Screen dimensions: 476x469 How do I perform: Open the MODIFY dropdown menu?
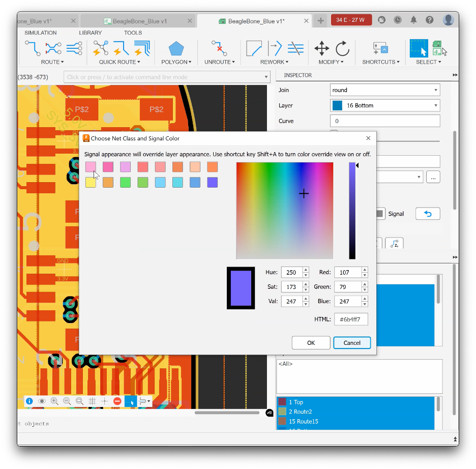331,62
